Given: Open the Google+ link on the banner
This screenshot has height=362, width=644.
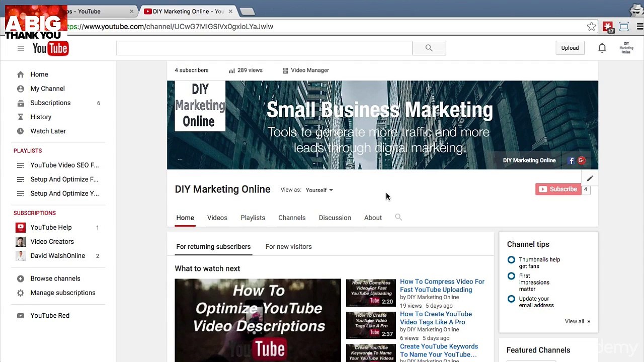Looking at the screenshot, I should [x=582, y=160].
